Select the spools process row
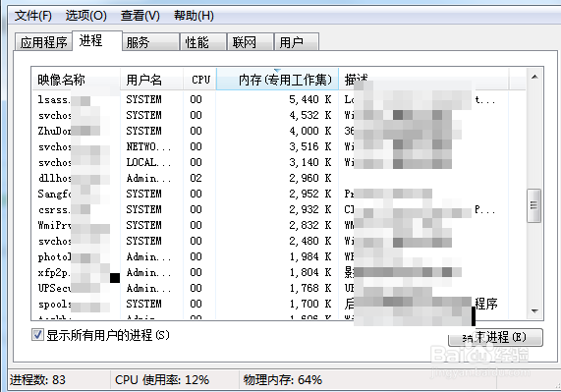 [279, 304]
